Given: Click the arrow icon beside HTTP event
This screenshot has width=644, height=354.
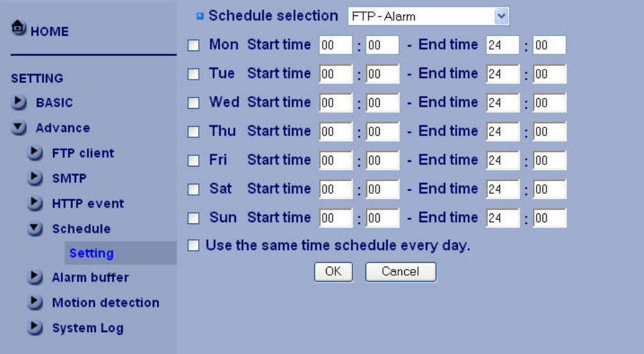Looking at the screenshot, I should tap(35, 204).
